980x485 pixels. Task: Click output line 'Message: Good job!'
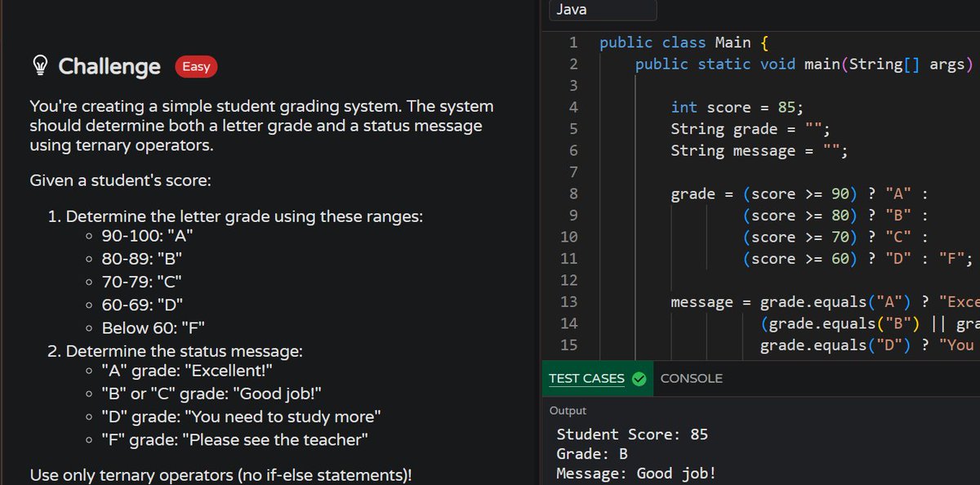(636, 474)
